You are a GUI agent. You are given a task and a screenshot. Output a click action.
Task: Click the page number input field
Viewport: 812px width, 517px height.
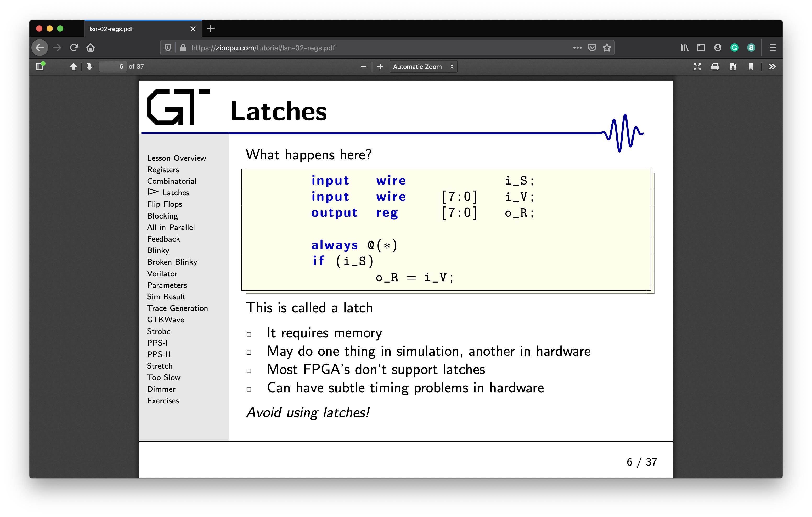click(113, 66)
